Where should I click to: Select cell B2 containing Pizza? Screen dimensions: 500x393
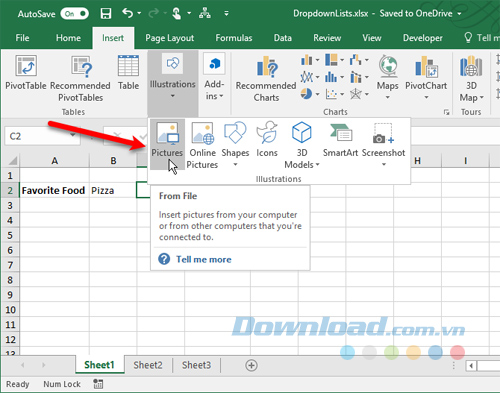(113, 190)
